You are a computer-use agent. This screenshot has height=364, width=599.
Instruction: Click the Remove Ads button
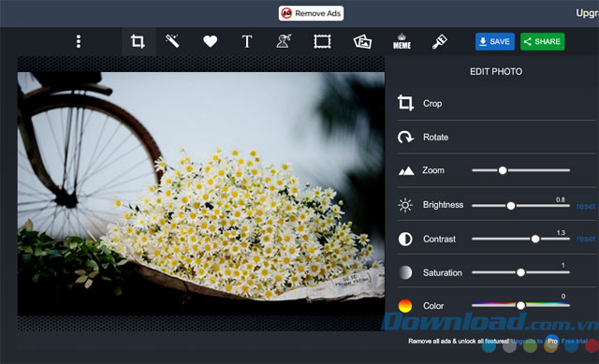[311, 13]
